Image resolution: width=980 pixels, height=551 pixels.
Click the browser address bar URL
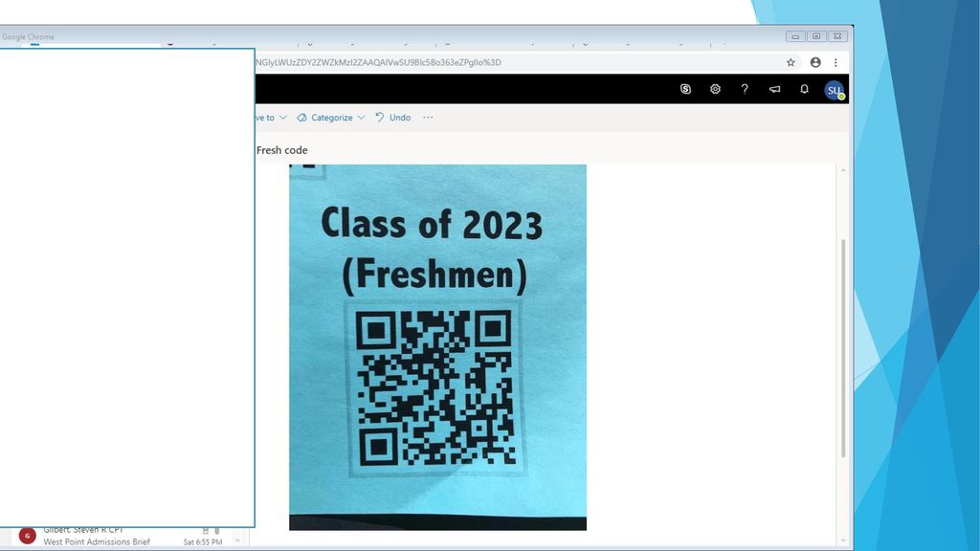pyautogui.click(x=377, y=62)
